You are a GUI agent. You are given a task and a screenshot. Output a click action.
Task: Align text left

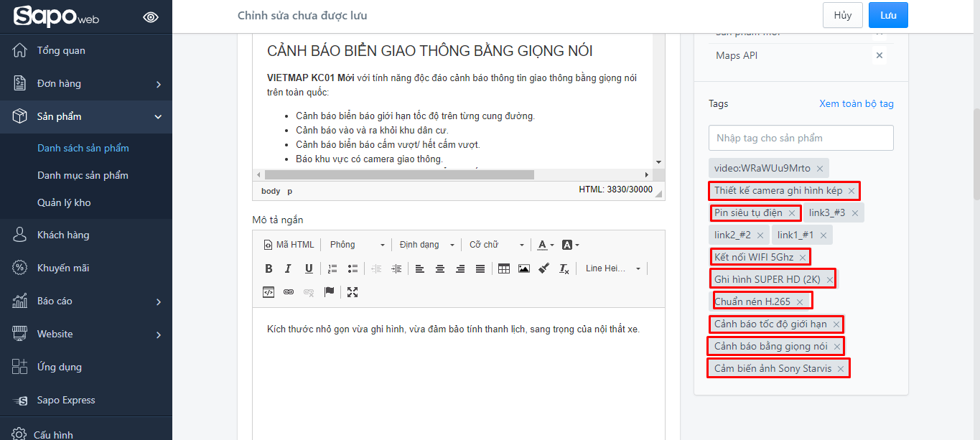[x=420, y=268]
